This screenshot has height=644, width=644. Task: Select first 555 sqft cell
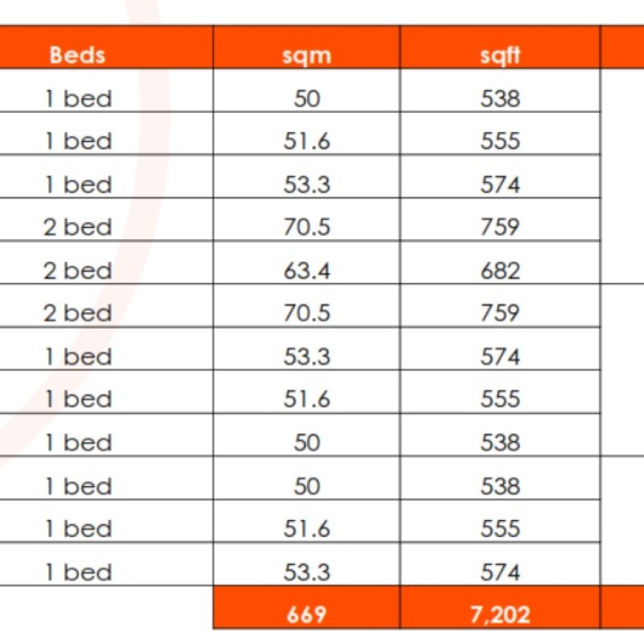click(500, 134)
